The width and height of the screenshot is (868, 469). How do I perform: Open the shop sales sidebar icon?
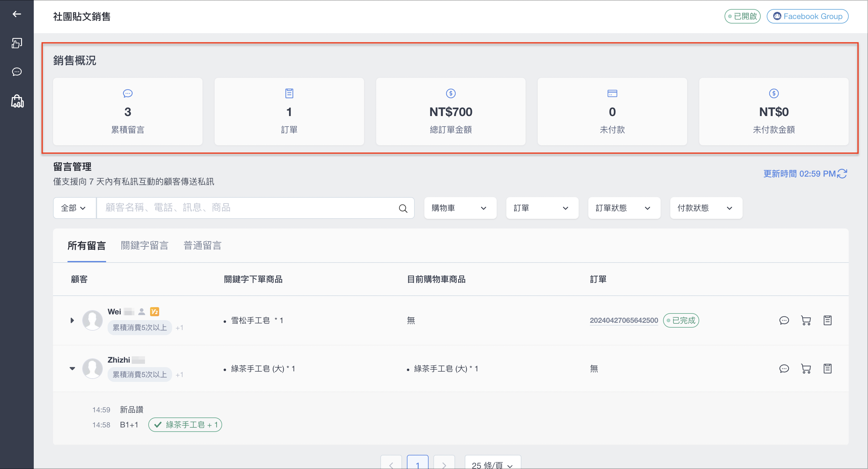(x=17, y=101)
